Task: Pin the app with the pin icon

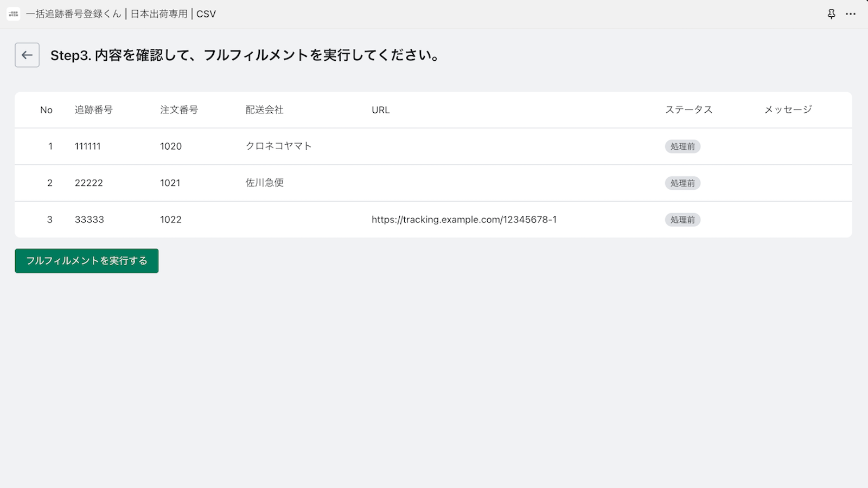Action: point(831,14)
